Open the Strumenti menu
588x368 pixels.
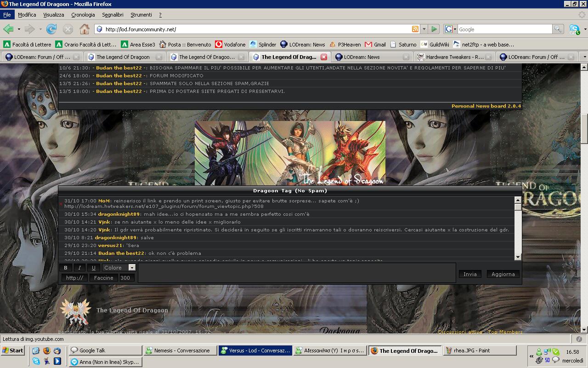141,15
